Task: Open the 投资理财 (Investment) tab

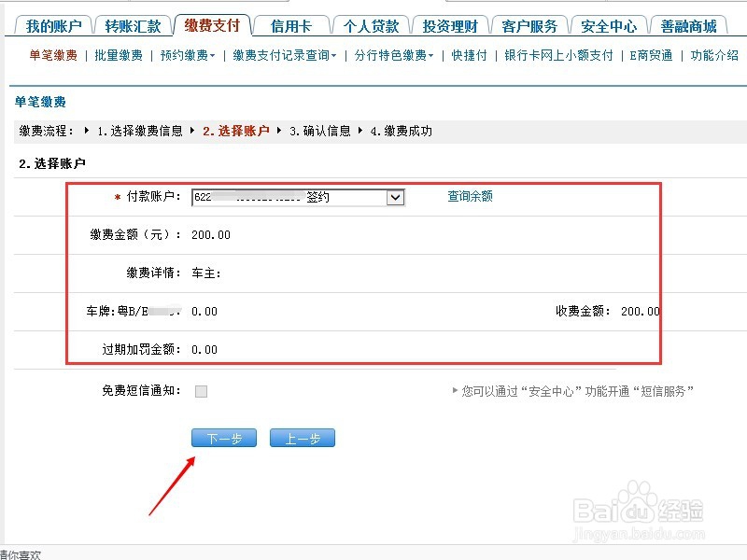Action: (450, 26)
